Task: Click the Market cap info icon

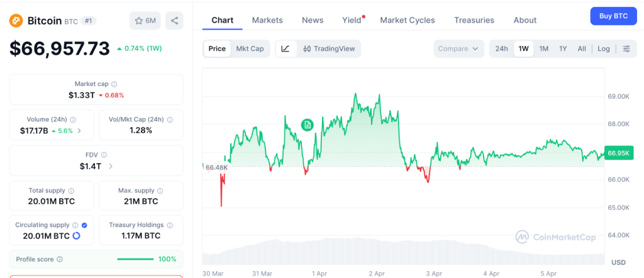Action: click(114, 84)
